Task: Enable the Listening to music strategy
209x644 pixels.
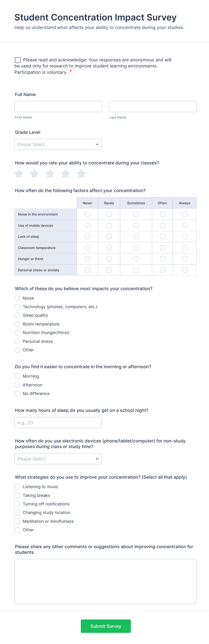Action: click(17, 487)
